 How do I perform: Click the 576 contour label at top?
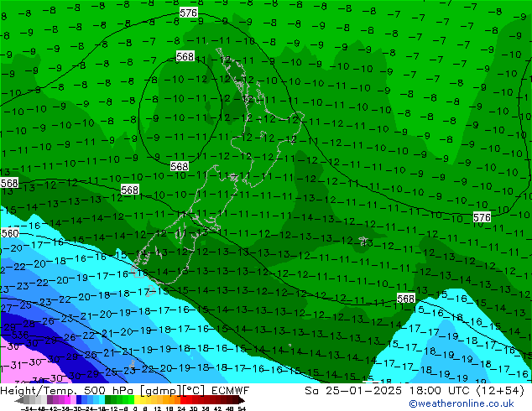point(189,13)
